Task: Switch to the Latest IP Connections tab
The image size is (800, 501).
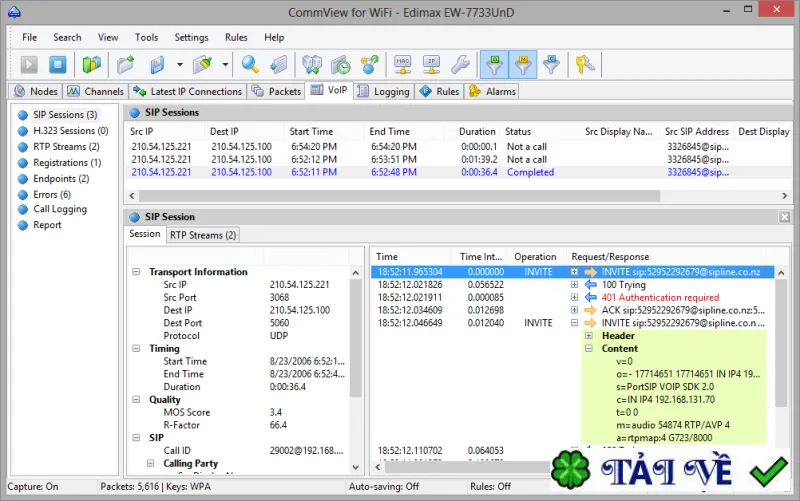Action: pos(187,91)
